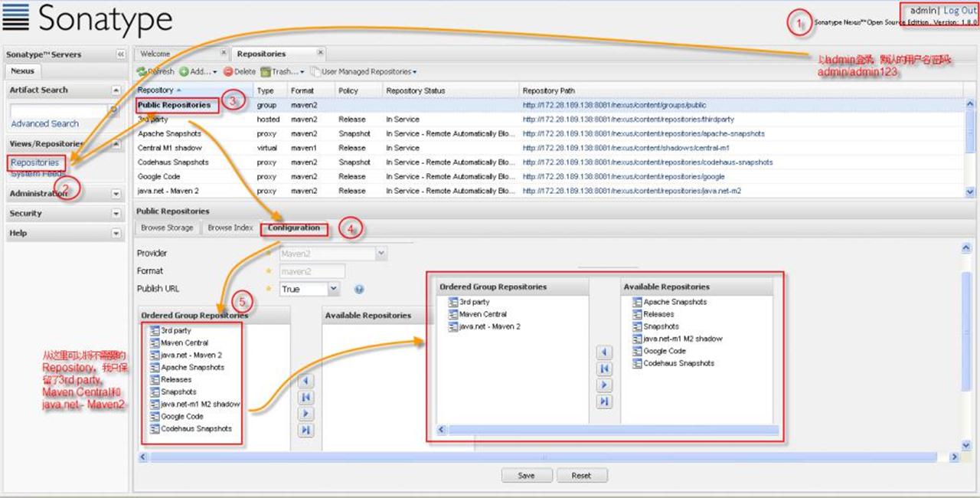Click configuration panel horizontal scrollbar left arrow
Image resolution: width=980 pixels, height=498 pixels.
click(142, 457)
